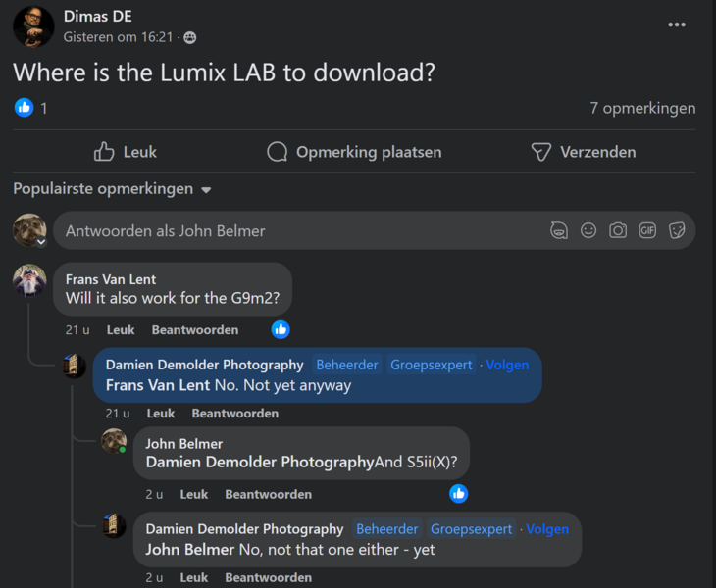The width and height of the screenshot is (716, 588).
Task: Click the like reaction icon under the post
Action: [x=25, y=108]
